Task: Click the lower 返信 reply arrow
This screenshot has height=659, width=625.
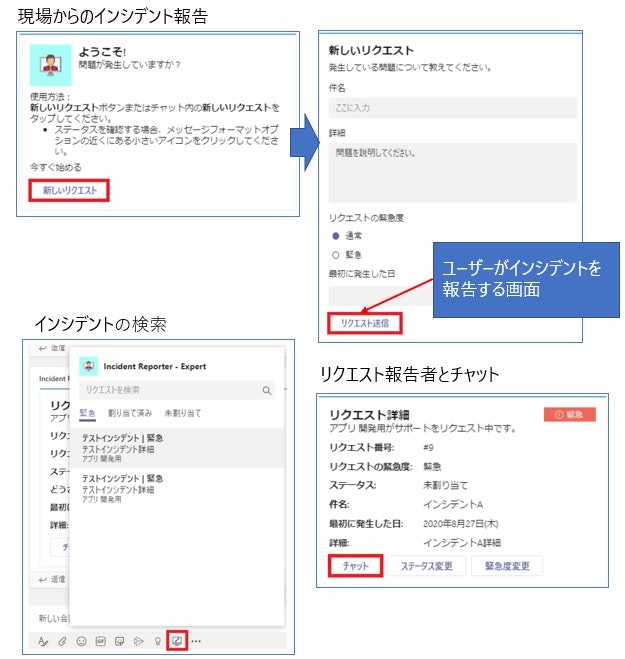Action: coord(42,580)
